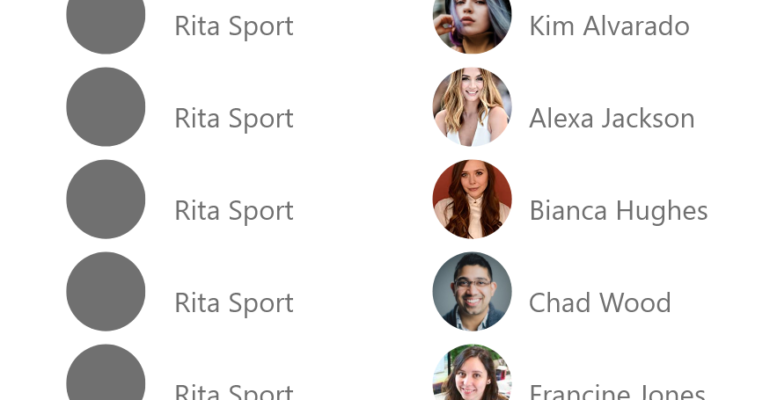
Task: Open Rita Sport name level with Alexa Jackson
Action: pyautogui.click(x=234, y=119)
